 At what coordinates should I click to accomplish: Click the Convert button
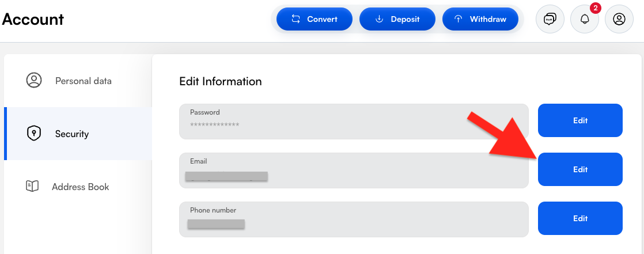314,19
